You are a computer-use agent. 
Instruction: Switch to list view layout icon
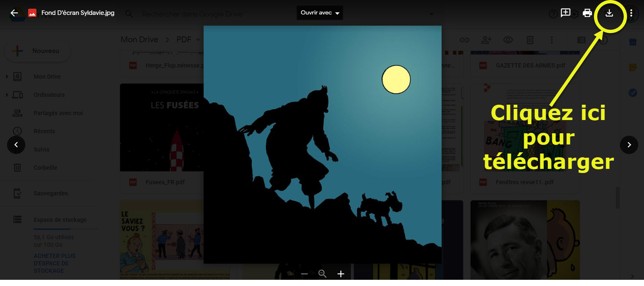[x=581, y=40]
